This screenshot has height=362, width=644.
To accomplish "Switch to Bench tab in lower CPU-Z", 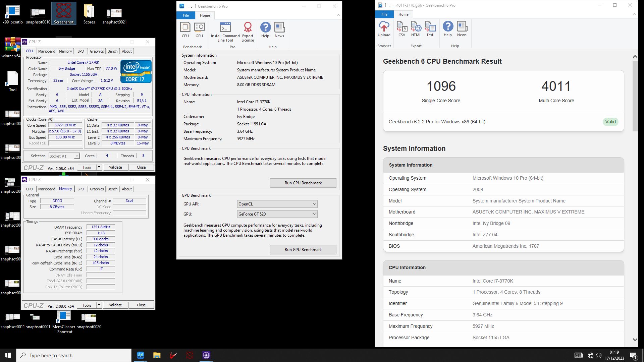I will point(113,189).
